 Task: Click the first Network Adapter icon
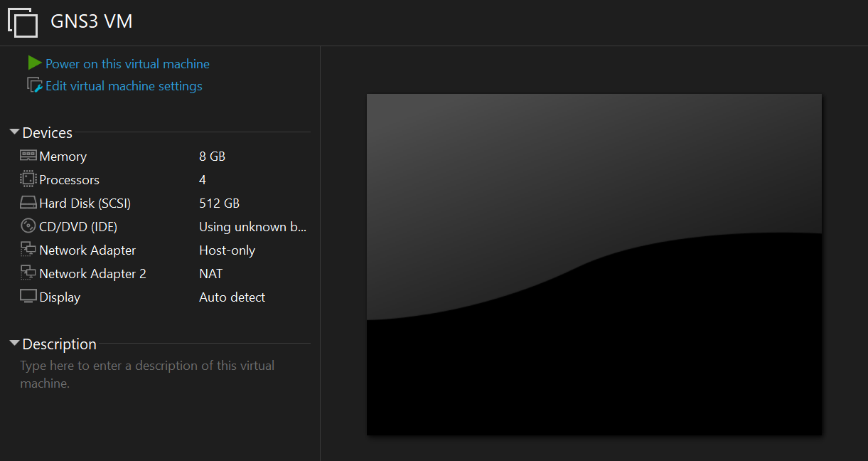point(28,250)
